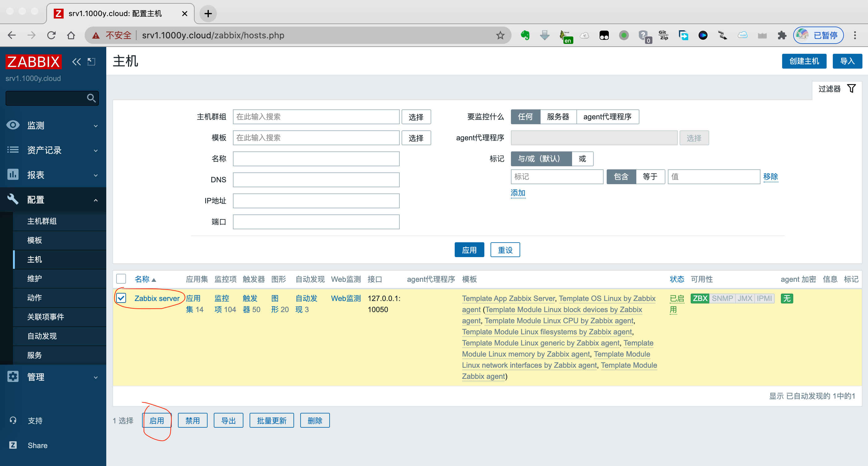Click the SNMP availability badge
Viewport: 868px width, 466px height.
(x=722, y=299)
